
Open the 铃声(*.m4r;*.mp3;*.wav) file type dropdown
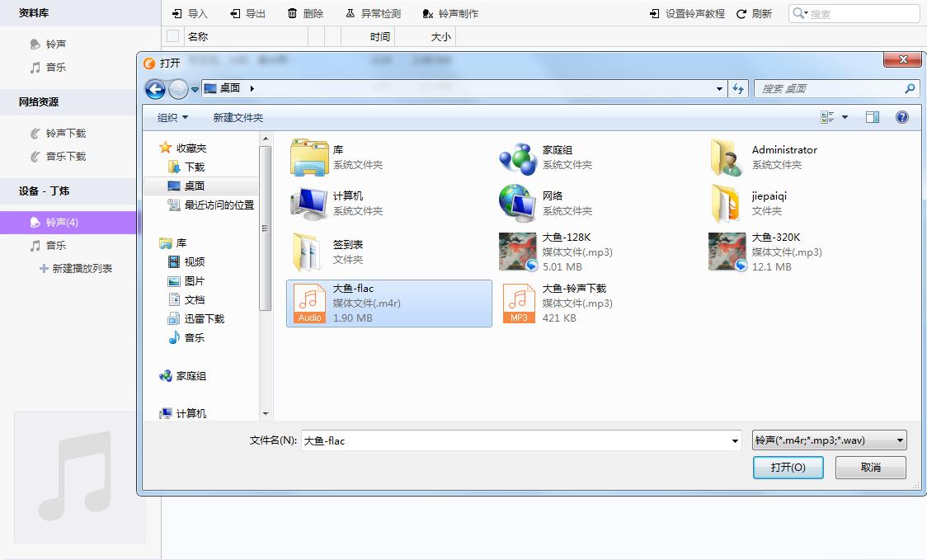pyautogui.click(x=827, y=440)
